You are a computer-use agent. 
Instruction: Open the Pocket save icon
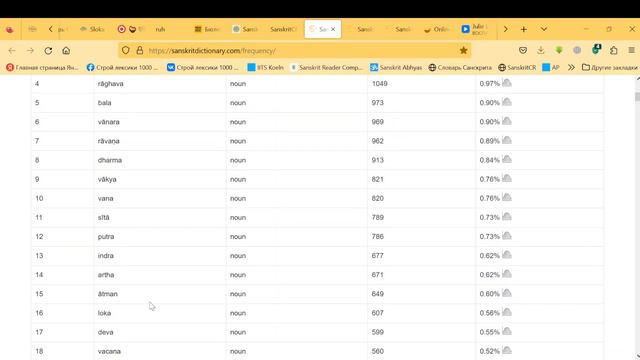pos(523,50)
